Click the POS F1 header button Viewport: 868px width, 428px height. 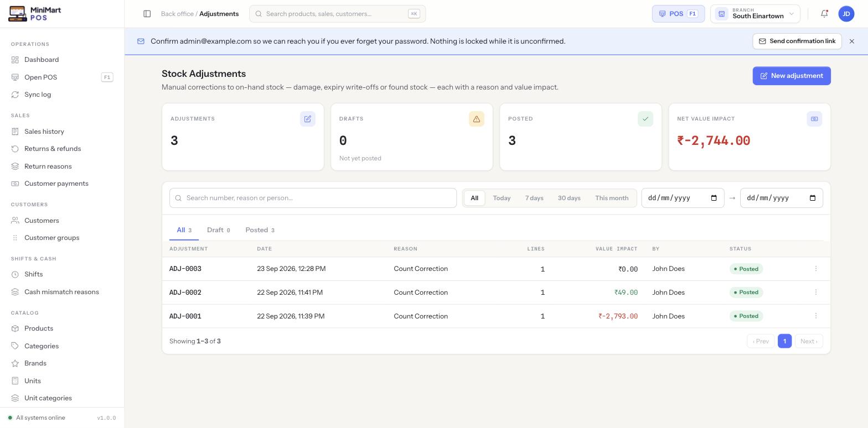pyautogui.click(x=678, y=14)
